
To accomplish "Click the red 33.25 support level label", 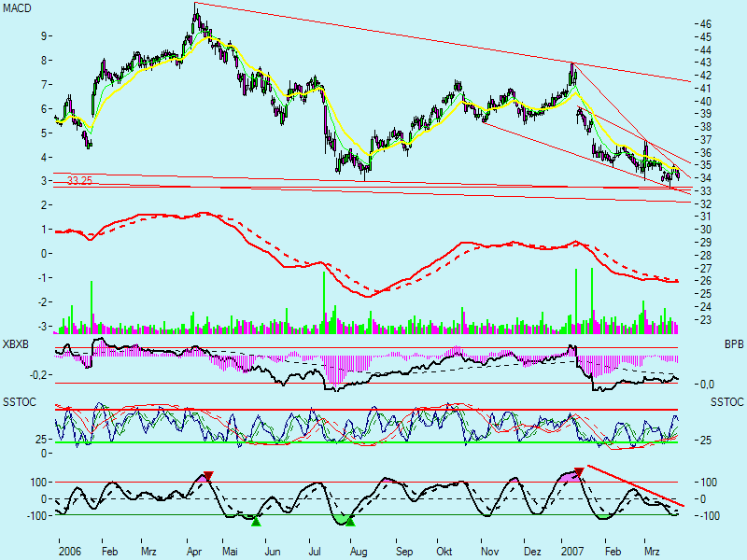I will click(79, 181).
